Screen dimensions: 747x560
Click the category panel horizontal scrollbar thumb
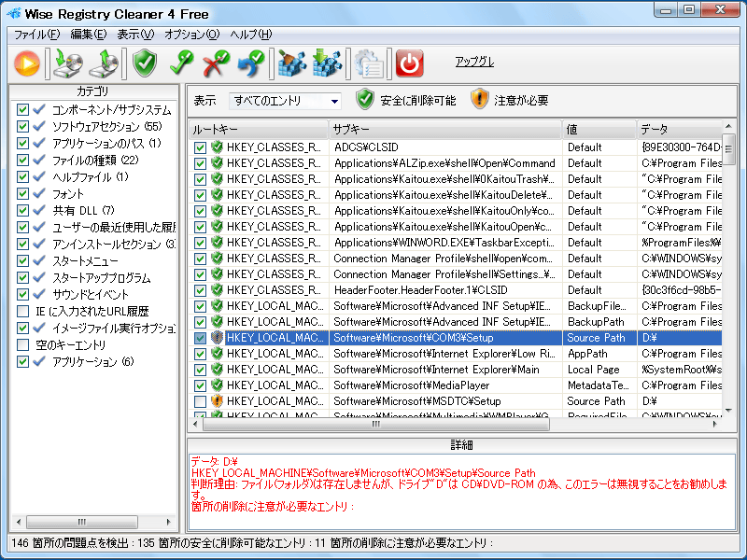point(82,522)
